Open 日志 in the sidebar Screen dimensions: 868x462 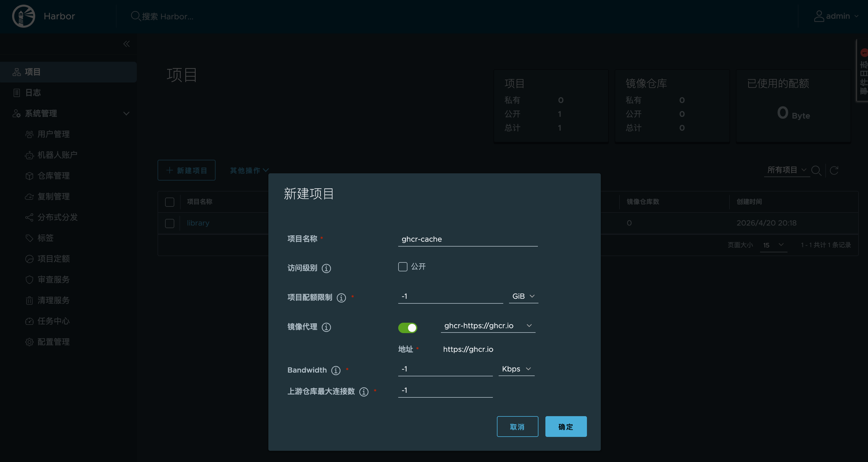tap(68, 93)
